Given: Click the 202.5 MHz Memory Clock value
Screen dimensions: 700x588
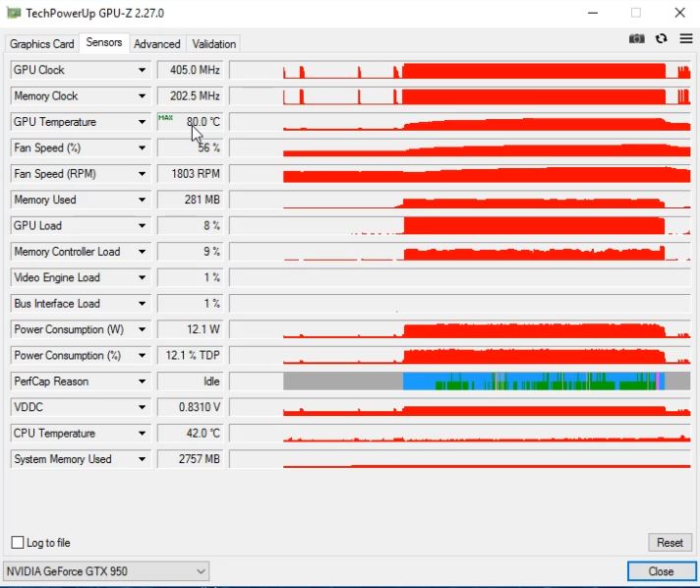Looking at the screenshot, I should point(190,96).
